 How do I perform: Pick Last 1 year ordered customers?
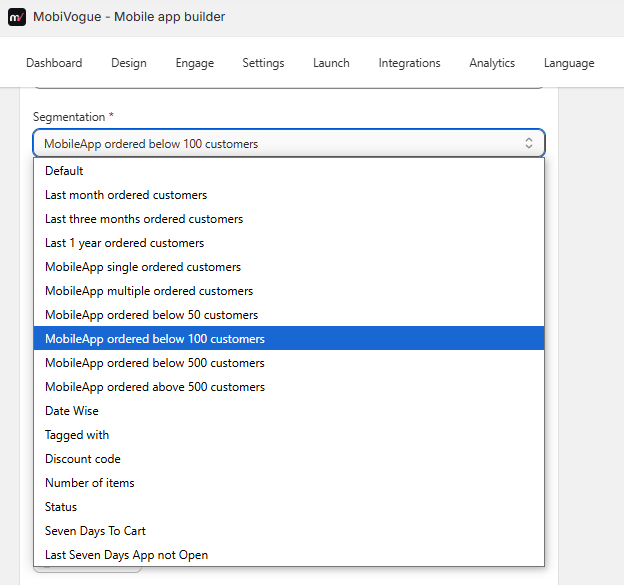pos(289,243)
